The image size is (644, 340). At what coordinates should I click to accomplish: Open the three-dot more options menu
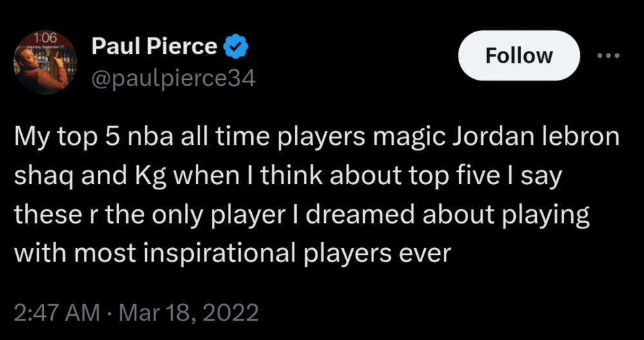pos(607,55)
